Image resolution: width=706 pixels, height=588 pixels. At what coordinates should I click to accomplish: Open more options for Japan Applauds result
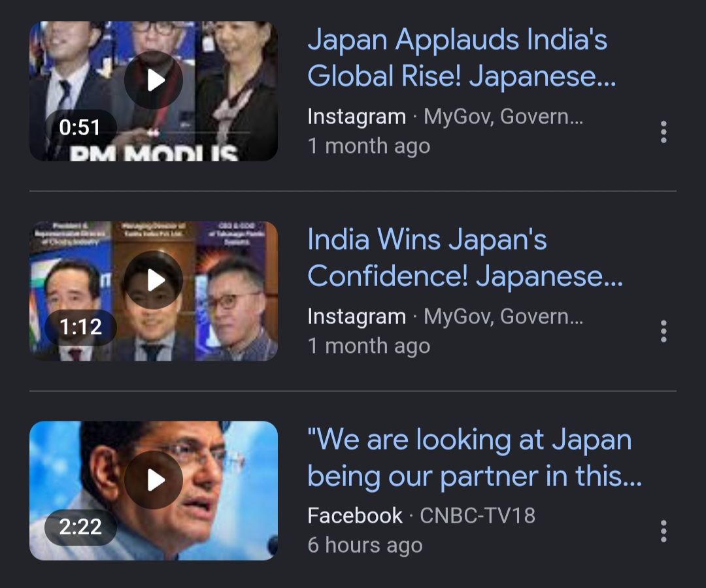coord(664,132)
